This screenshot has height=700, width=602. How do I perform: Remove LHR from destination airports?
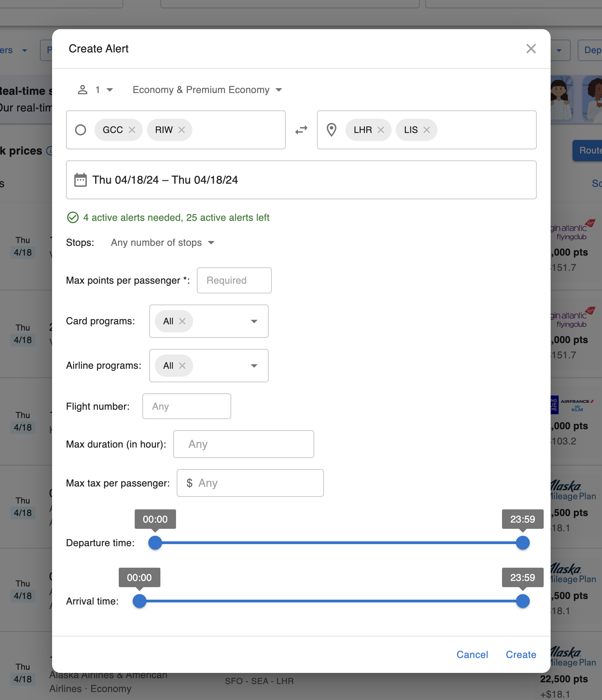point(381,130)
